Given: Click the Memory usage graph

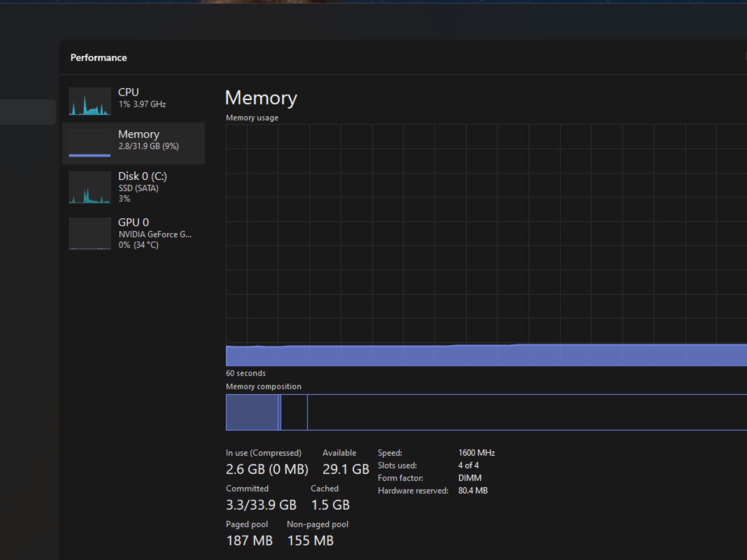Looking at the screenshot, I should click(x=486, y=245).
